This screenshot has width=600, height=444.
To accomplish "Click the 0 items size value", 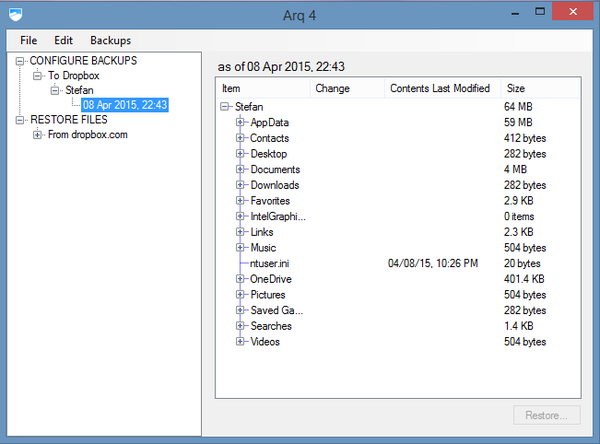I will click(x=519, y=216).
